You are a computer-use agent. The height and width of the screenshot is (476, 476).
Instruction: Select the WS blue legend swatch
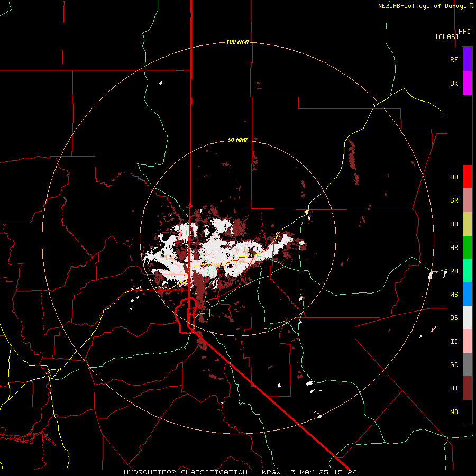tap(467, 294)
